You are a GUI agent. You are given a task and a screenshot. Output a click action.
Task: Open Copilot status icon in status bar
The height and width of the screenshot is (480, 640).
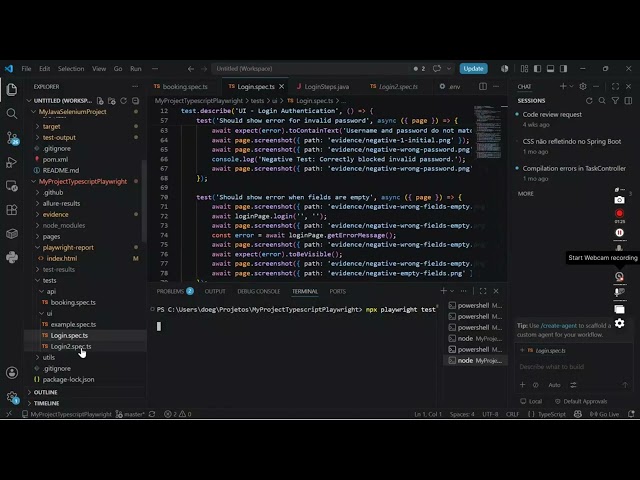tap(578, 414)
